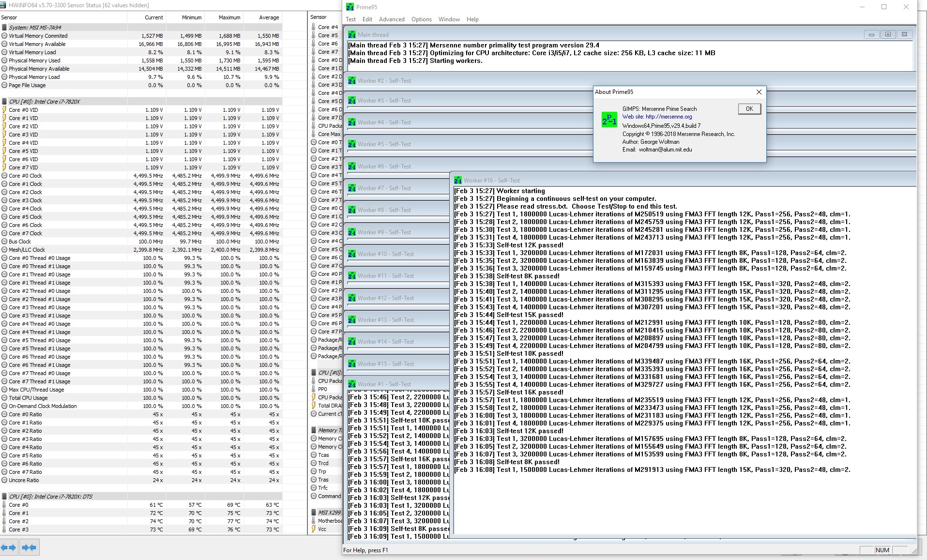Click the chip icon beside CPU Intel Core i7-7820X: DTS
927x560 pixels.
click(4, 497)
